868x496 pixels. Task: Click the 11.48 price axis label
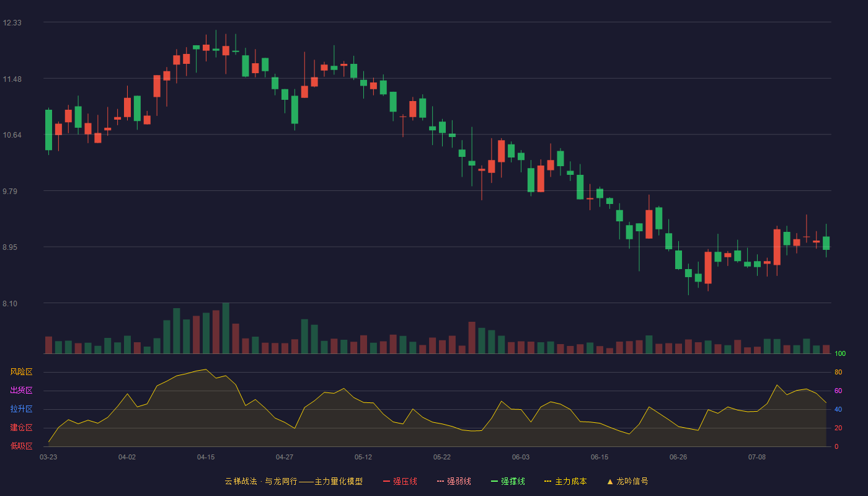12,79
